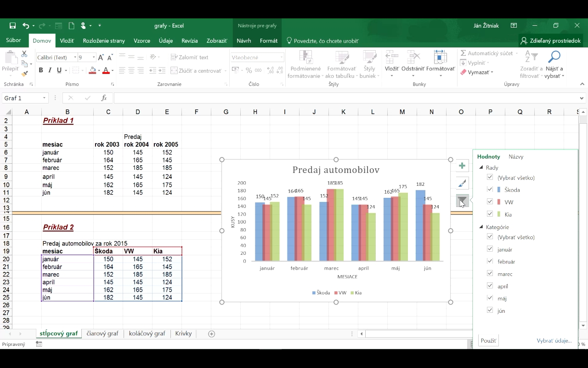
Task: Uncheck the január category checkbox
Action: tap(490, 249)
